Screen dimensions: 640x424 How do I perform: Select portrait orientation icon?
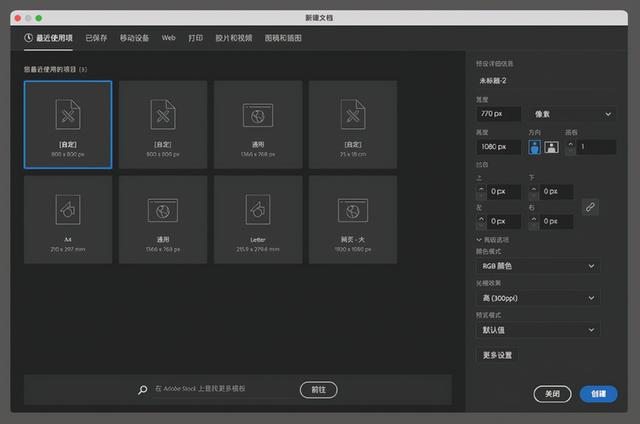pyautogui.click(x=534, y=147)
